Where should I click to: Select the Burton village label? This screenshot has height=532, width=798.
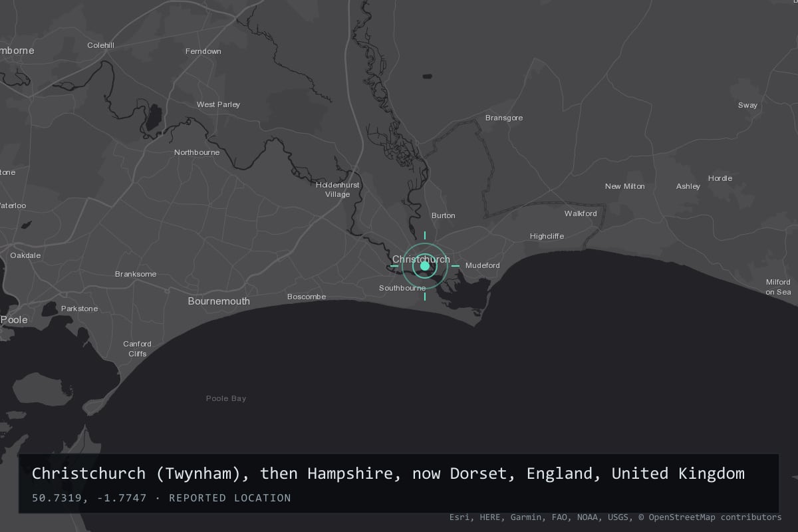point(444,215)
